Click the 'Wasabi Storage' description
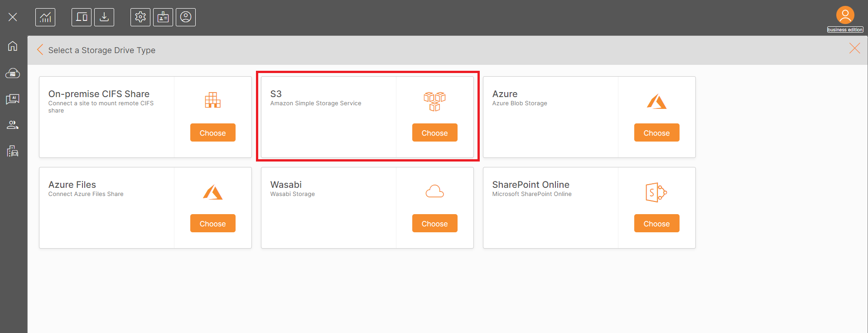The height and width of the screenshot is (333, 868). tap(292, 194)
